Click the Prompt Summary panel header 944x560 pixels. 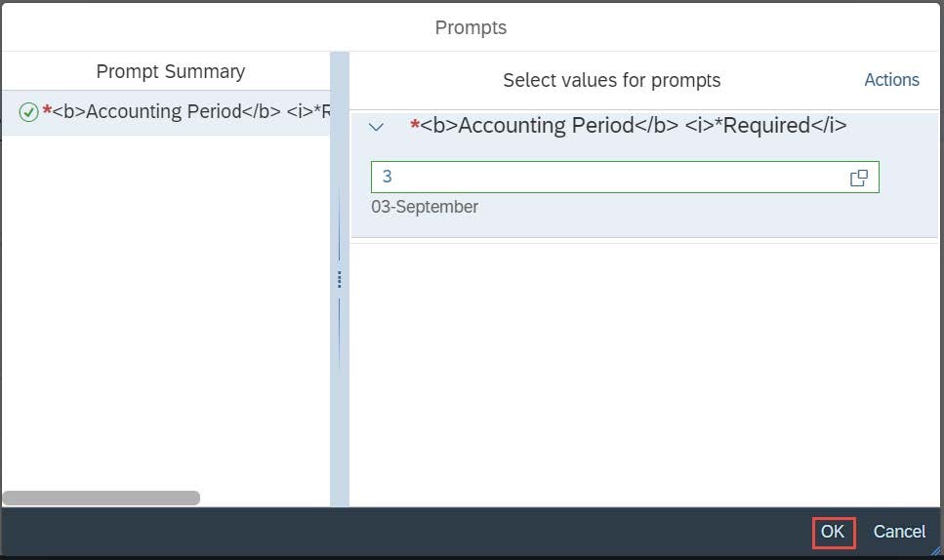click(x=171, y=71)
